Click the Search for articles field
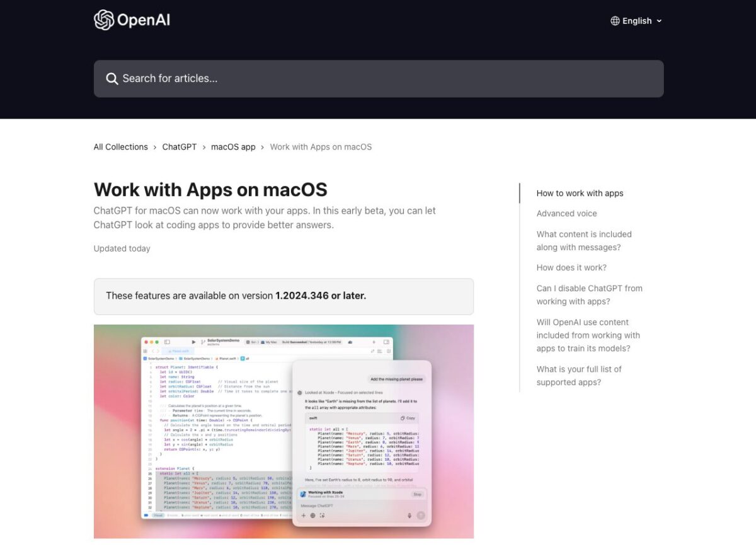756x554 pixels. point(378,78)
